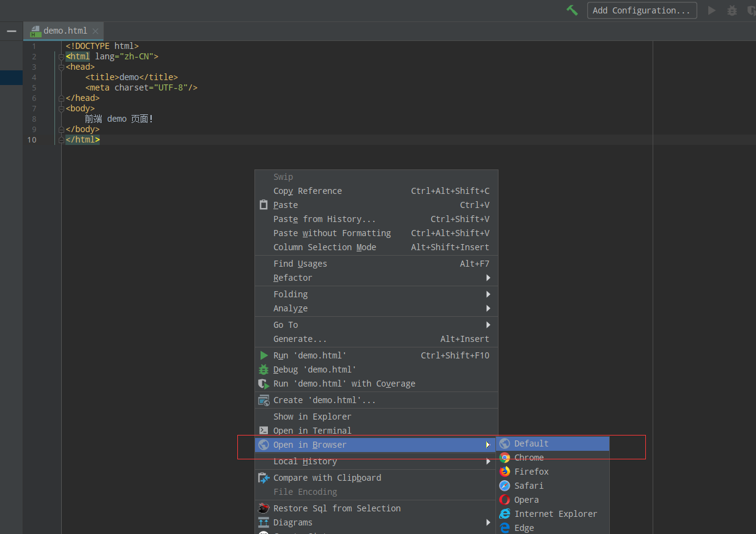Expand the Go To submenu

tap(376, 325)
